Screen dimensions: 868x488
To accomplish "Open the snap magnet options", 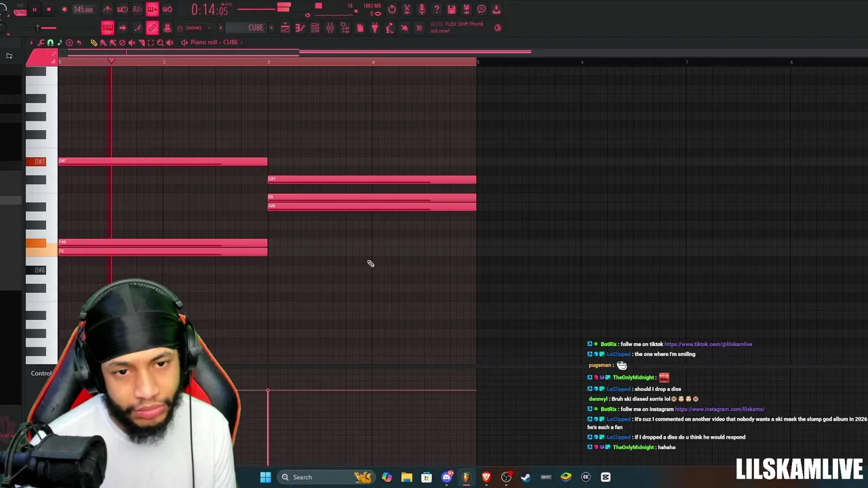I will click(x=50, y=42).
